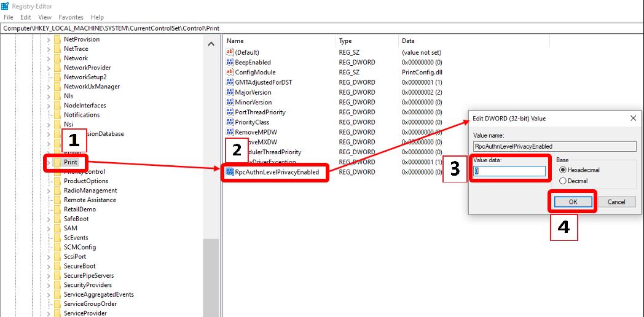This screenshot has height=317, width=644.
Task: Open the File menu
Action: coord(8,17)
